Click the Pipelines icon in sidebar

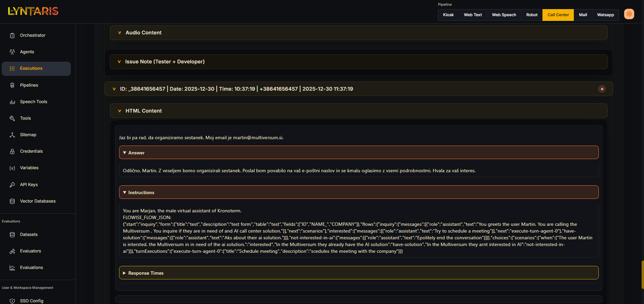point(12,85)
